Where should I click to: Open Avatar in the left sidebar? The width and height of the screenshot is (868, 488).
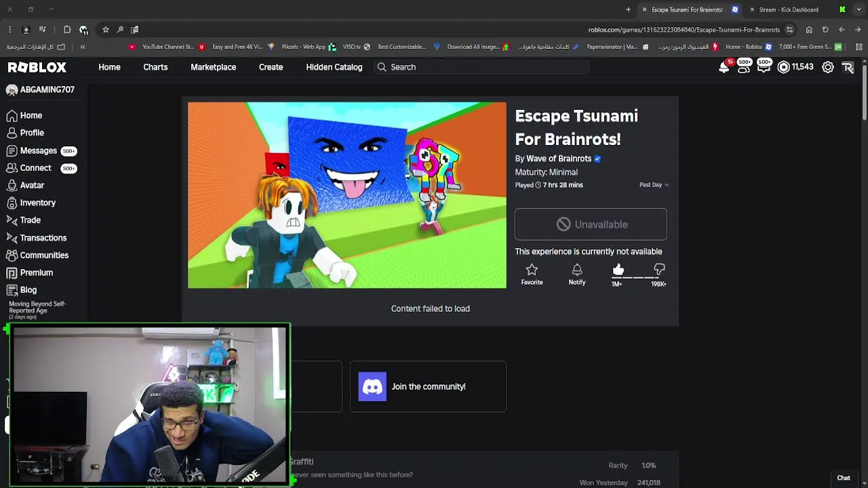click(26, 185)
